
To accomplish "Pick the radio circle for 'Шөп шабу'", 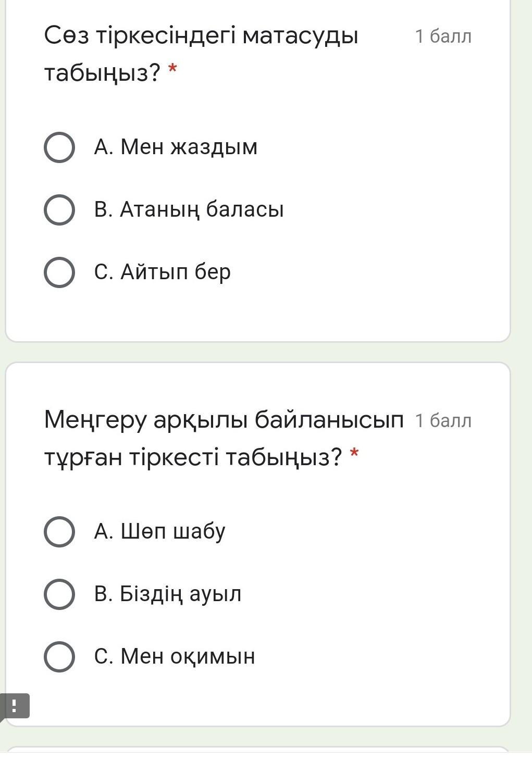I will click(59, 532).
